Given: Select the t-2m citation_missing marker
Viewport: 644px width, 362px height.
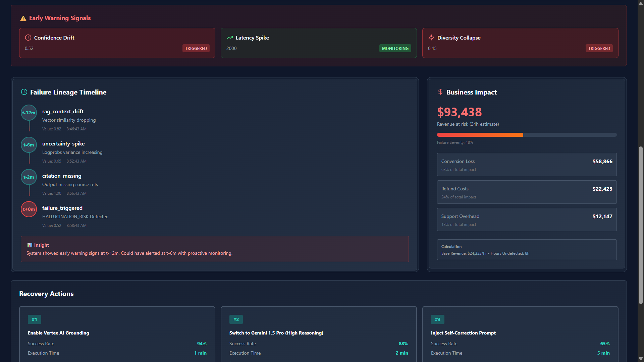Looking at the screenshot, I should (29, 177).
